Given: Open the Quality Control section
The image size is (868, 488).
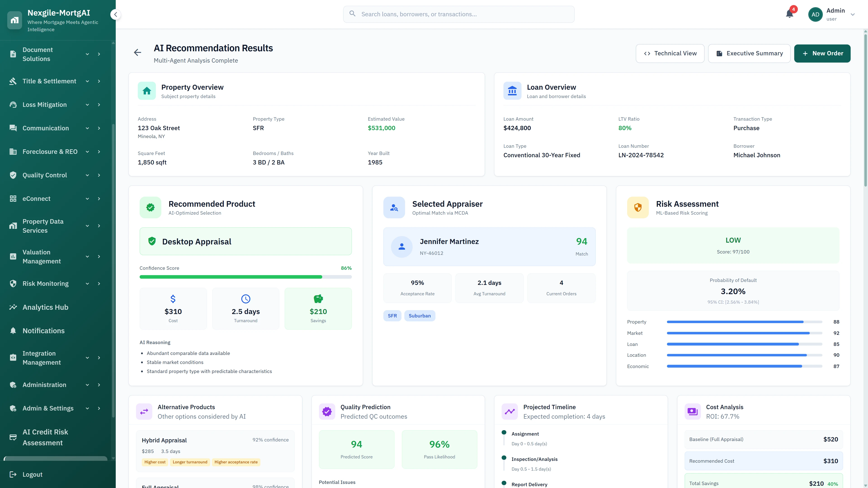Looking at the screenshot, I should pyautogui.click(x=45, y=175).
